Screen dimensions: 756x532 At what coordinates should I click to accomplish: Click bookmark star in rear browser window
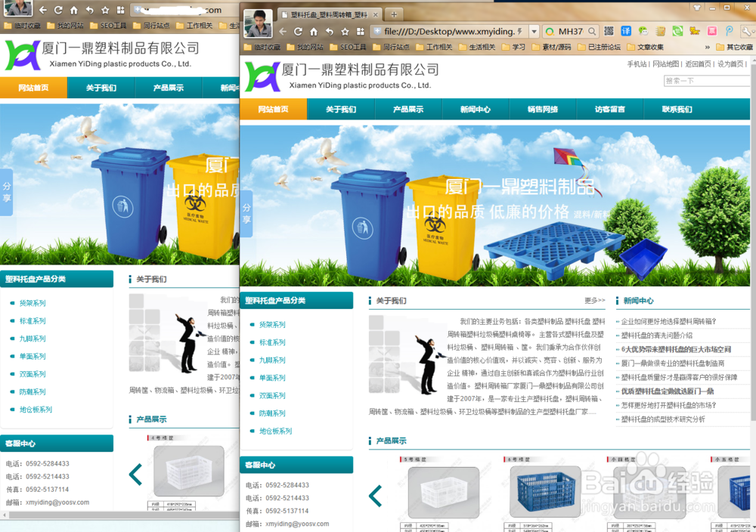[105, 10]
